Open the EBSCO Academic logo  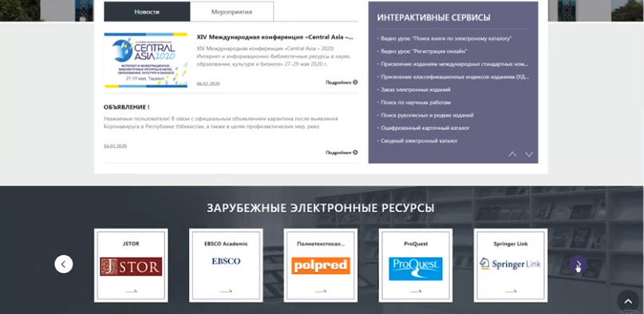coord(226,261)
